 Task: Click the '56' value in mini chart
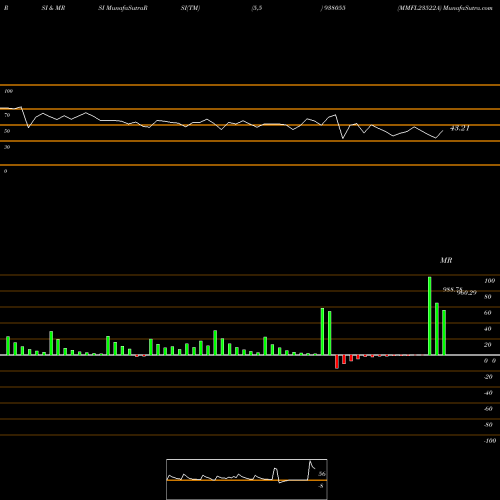[x=322, y=474]
